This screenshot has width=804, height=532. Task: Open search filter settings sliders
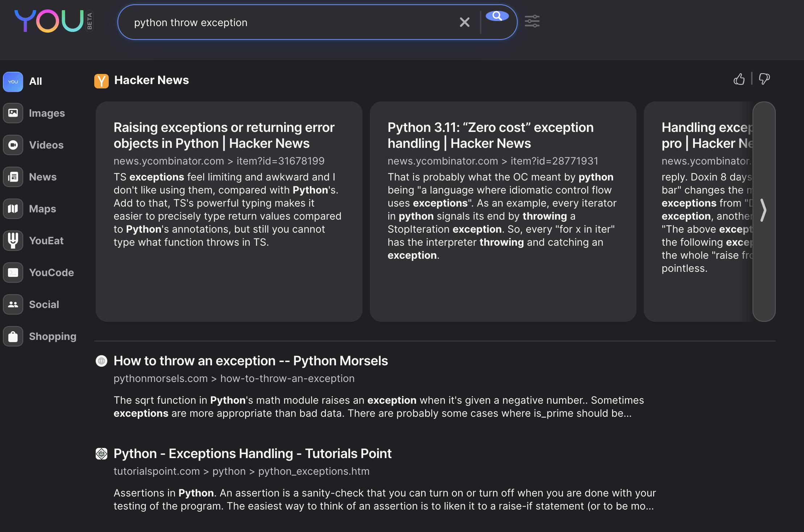coord(532,21)
